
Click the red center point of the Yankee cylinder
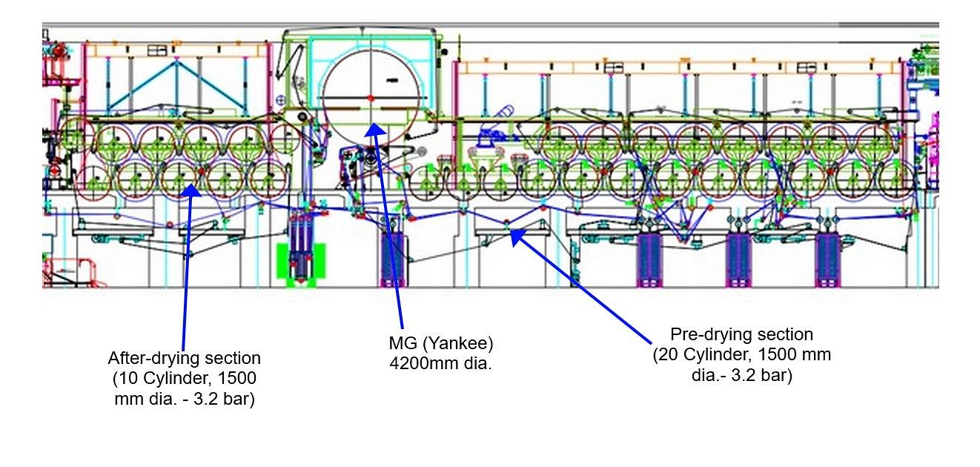[371, 97]
